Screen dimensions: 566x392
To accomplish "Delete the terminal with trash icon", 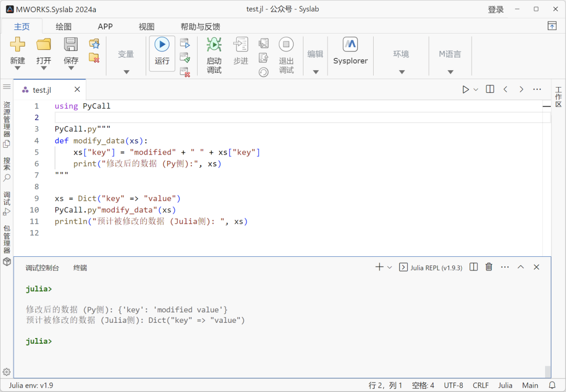I will pos(488,267).
